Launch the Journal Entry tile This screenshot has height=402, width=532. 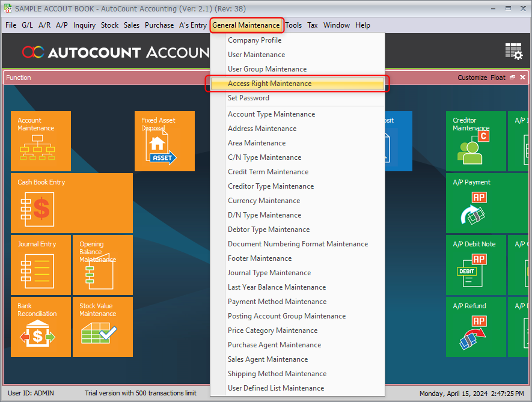(x=41, y=265)
